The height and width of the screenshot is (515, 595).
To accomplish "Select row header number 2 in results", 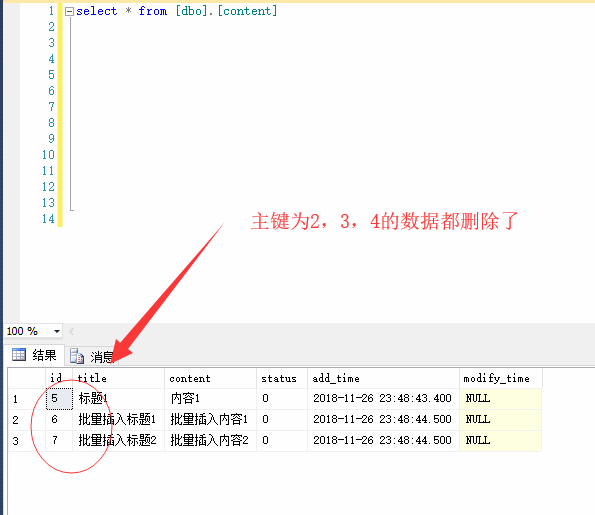I will click(x=27, y=419).
